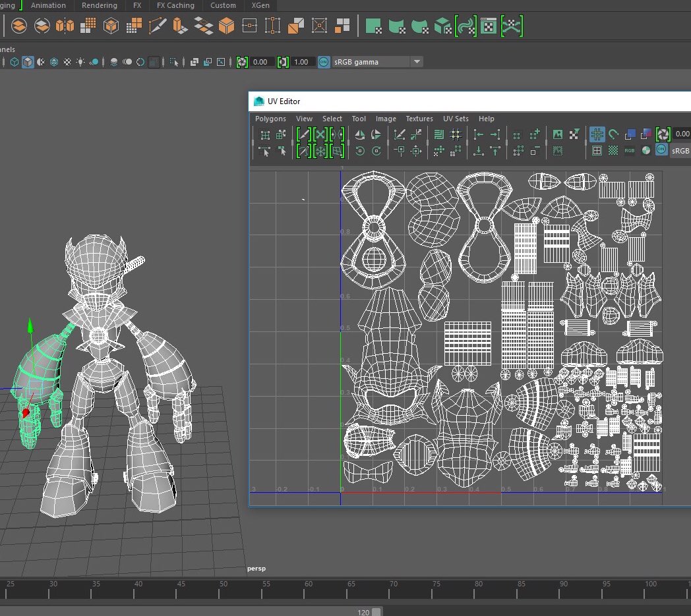The height and width of the screenshot is (616, 691).
Task: Toggle wireframe display in viewport panel
Action: 15,62
